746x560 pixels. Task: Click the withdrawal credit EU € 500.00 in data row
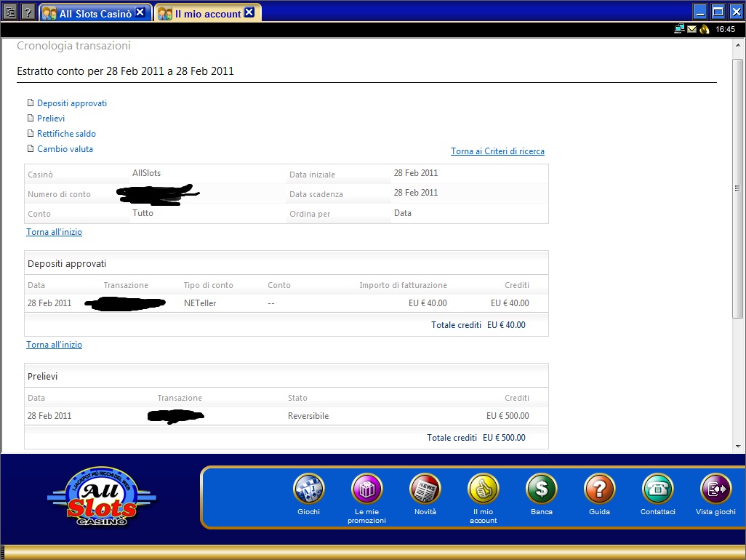pos(508,416)
